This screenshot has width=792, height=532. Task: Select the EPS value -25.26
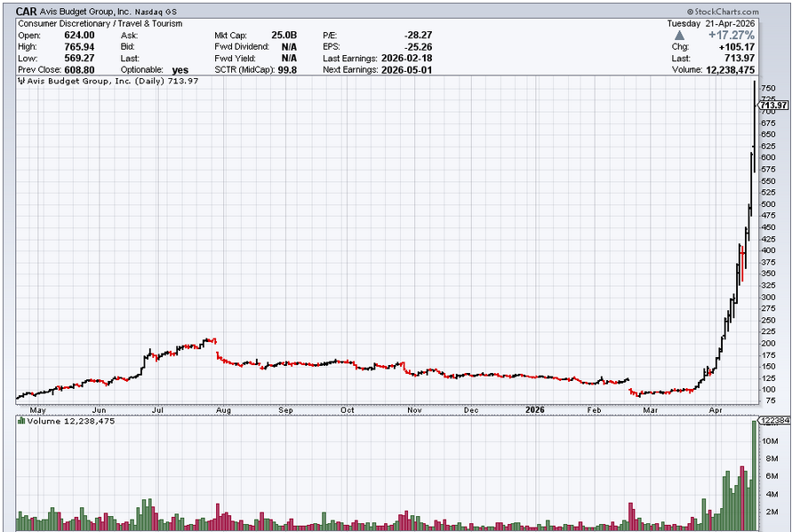(x=419, y=47)
